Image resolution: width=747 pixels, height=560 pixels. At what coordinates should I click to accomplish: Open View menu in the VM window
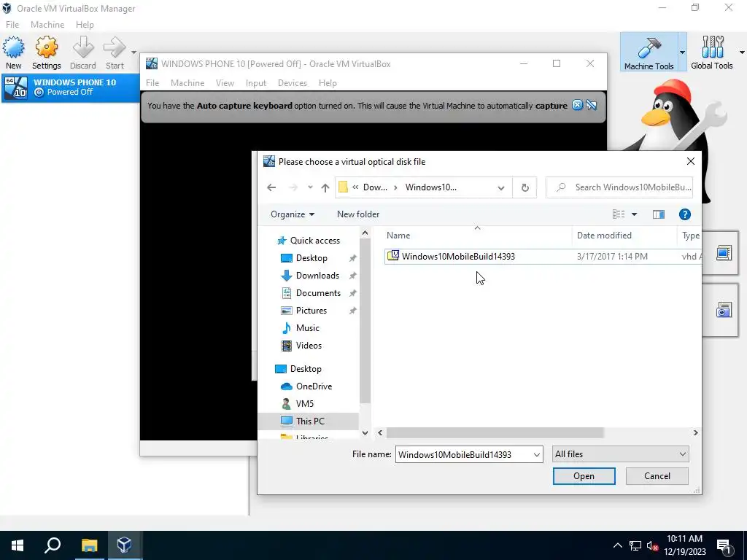point(225,83)
